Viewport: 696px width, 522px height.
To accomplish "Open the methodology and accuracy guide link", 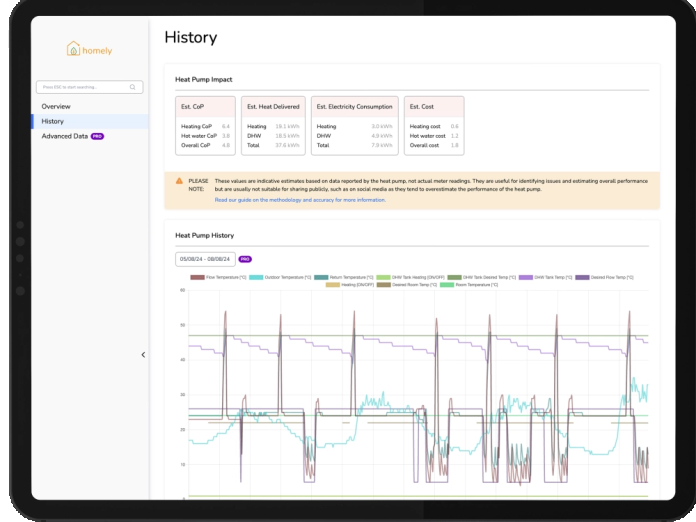I will pyautogui.click(x=300, y=200).
